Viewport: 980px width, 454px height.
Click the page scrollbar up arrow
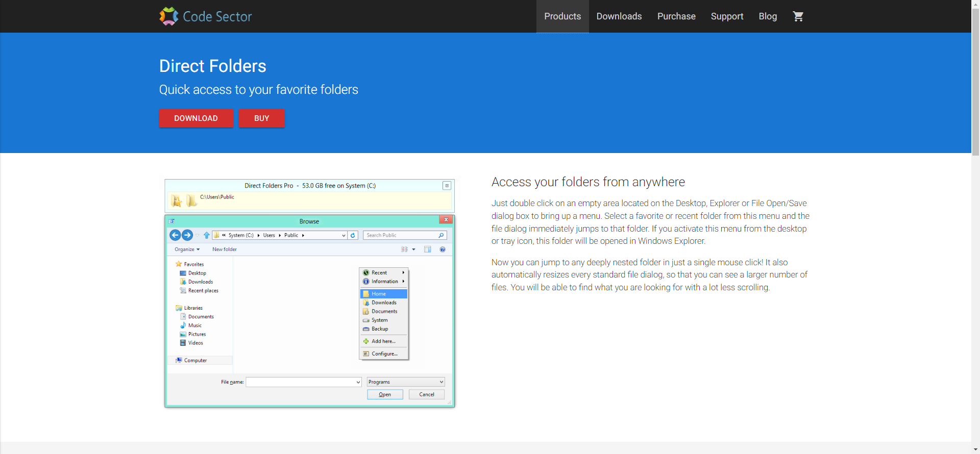975,4
